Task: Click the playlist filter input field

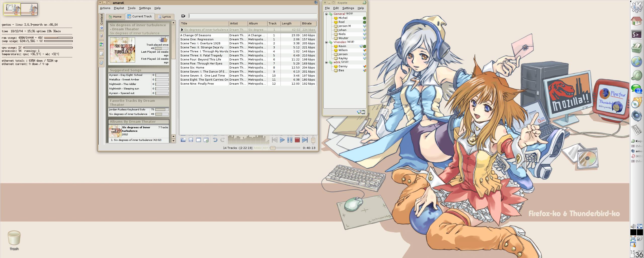Action: click(253, 16)
